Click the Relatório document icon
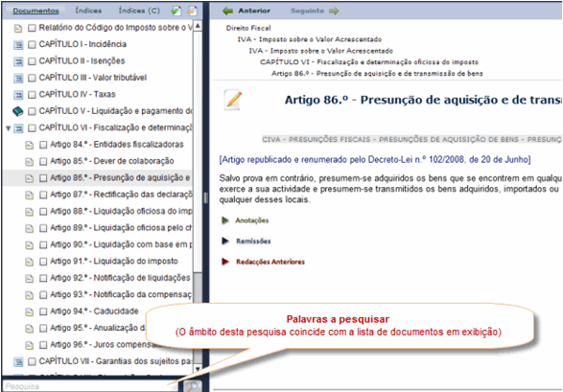The height and width of the screenshot is (392, 563). 18,28
